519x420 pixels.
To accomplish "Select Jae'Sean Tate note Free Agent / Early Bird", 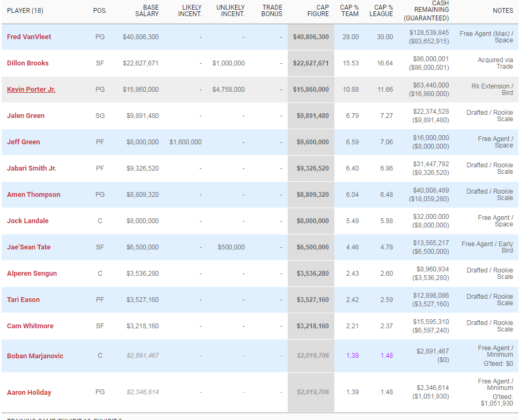I will pos(487,247).
